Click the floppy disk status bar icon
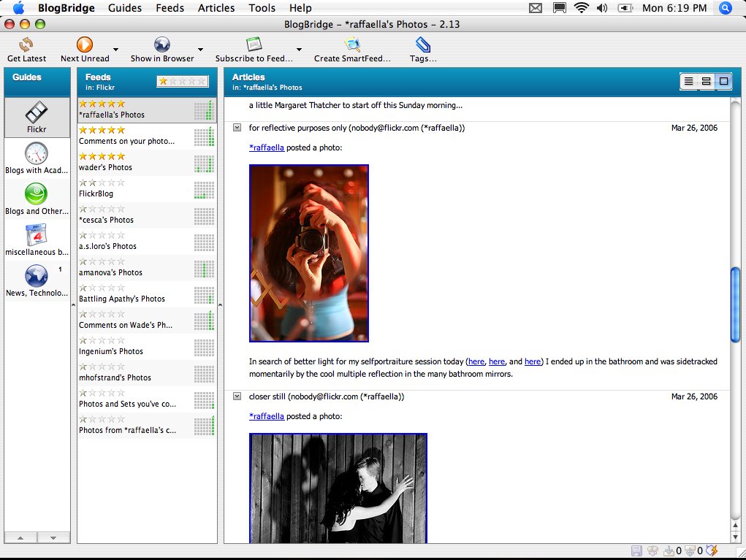This screenshot has height=560, width=746. pyautogui.click(x=636, y=551)
